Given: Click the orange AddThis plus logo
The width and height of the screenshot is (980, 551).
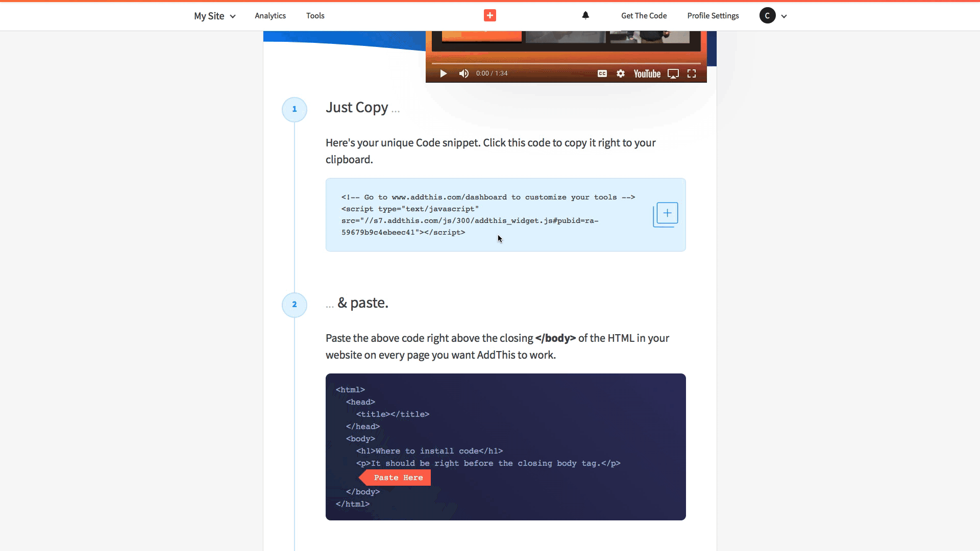Looking at the screenshot, I should (489, 15).
